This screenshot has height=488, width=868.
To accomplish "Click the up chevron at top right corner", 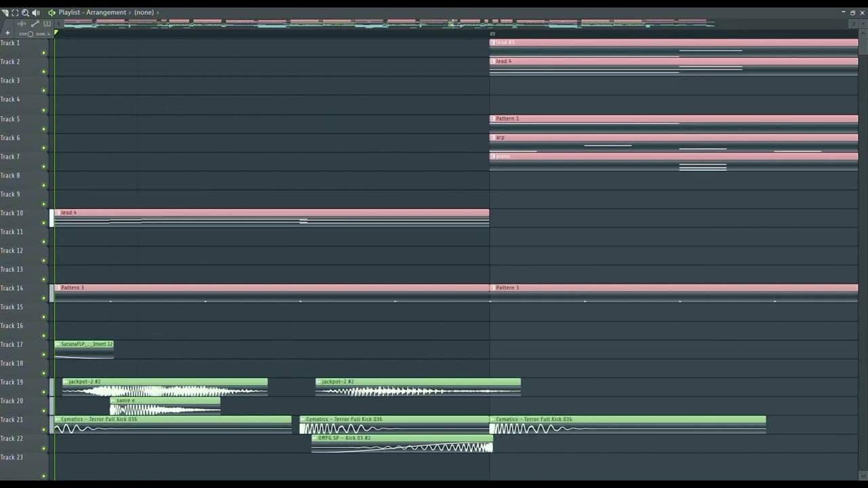I will [862, 33].
